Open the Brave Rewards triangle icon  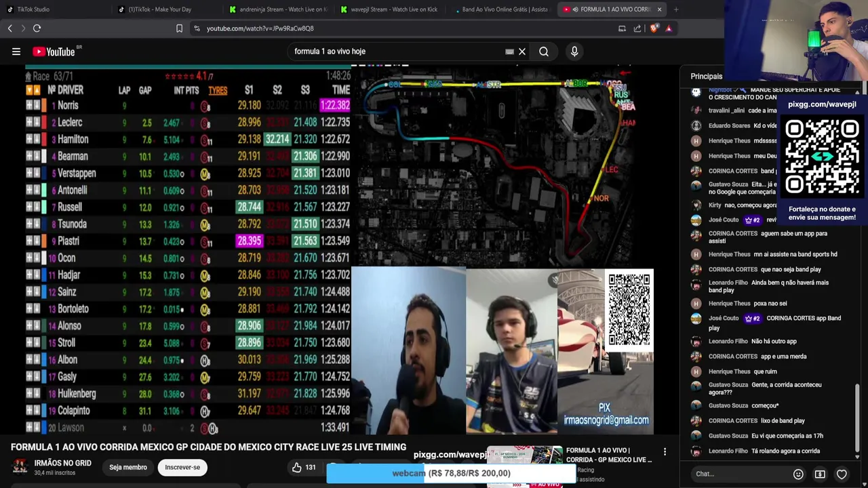click(x=669, y=28)
